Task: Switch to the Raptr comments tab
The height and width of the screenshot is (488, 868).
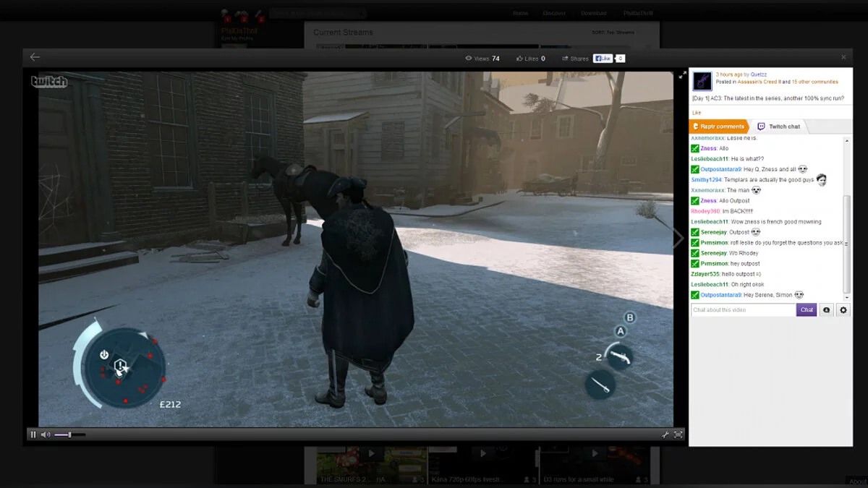Action: [x=718, y=127]
